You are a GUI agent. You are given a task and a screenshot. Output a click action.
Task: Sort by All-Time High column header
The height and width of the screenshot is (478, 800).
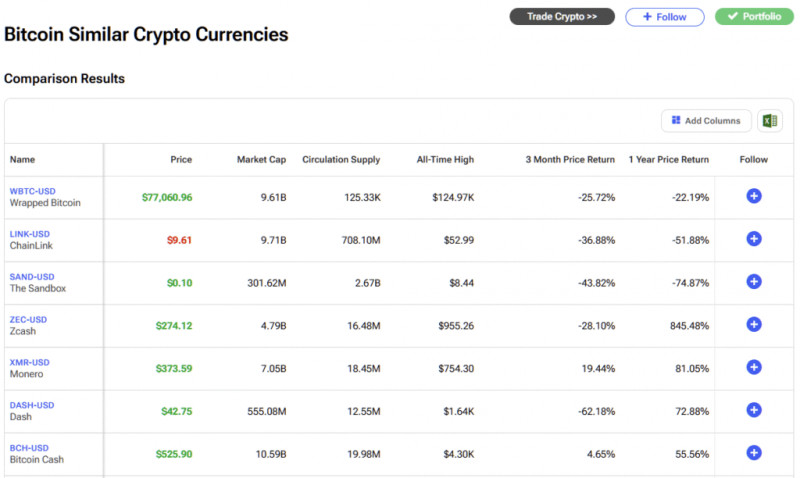445,160
